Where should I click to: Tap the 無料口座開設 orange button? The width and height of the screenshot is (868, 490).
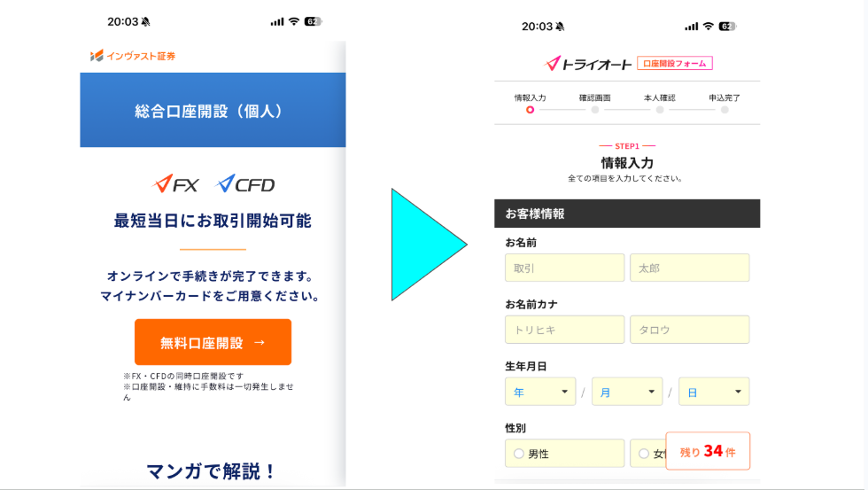click(213, 342)
